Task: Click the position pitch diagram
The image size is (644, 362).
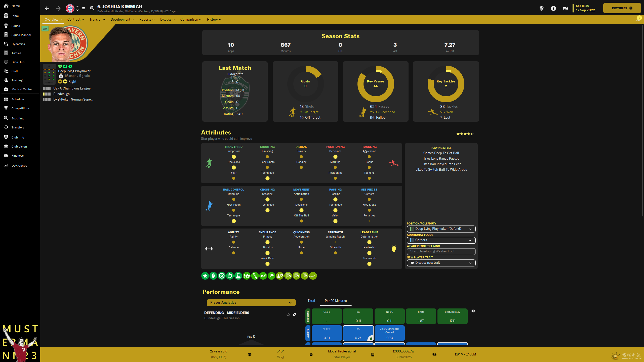Action: pyautogui.click(x=49, y=74)
